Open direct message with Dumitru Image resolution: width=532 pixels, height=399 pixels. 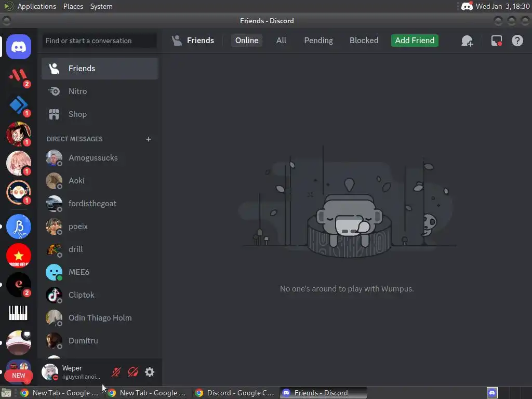click(x=100, y=341)
